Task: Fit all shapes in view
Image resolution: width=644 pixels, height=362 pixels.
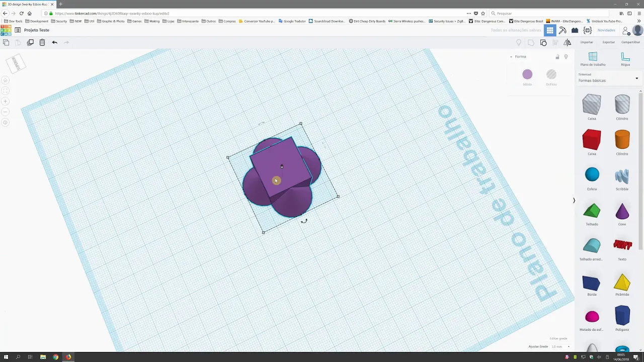Action: coord(6,90)
